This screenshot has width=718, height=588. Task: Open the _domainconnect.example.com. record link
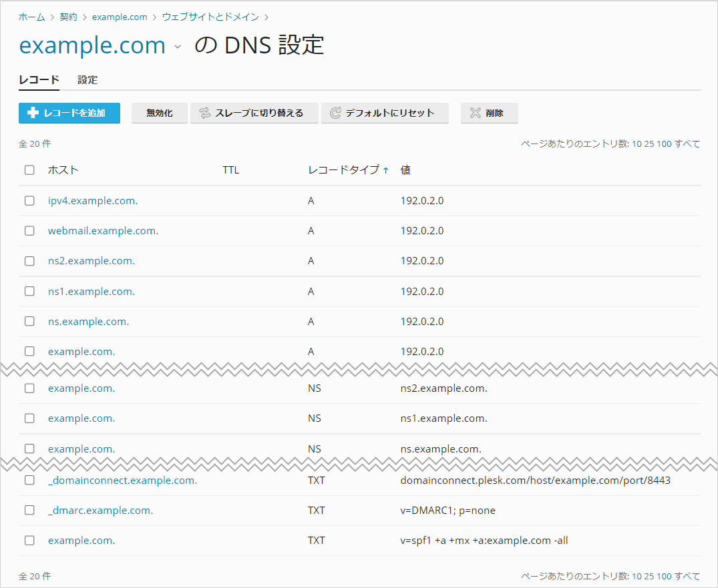(122, 480)
